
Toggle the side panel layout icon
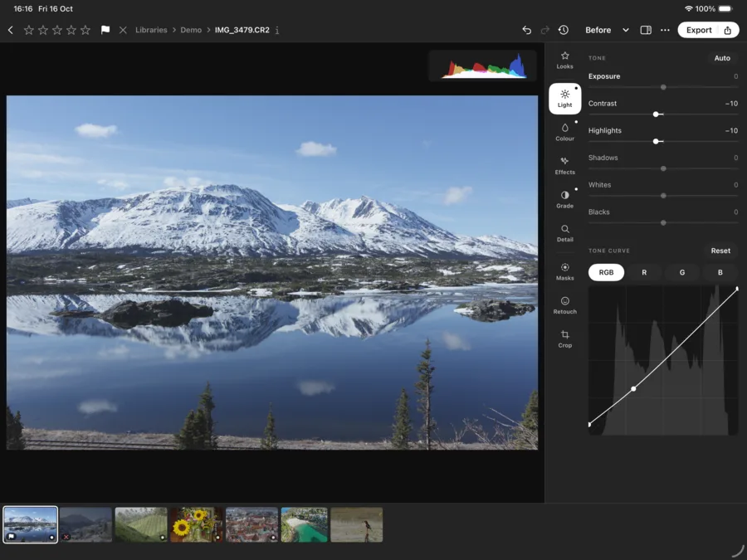click(646, 30)
